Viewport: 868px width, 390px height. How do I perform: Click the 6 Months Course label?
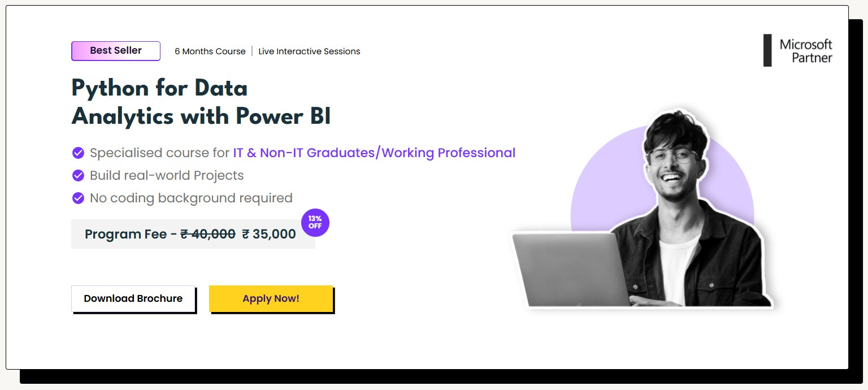point(210,51)
